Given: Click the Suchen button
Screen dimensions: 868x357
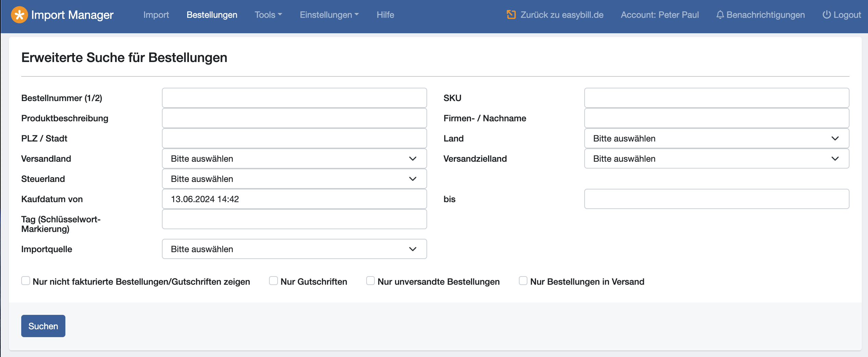Looking at the screenshot, I should [x=43, y=326].
